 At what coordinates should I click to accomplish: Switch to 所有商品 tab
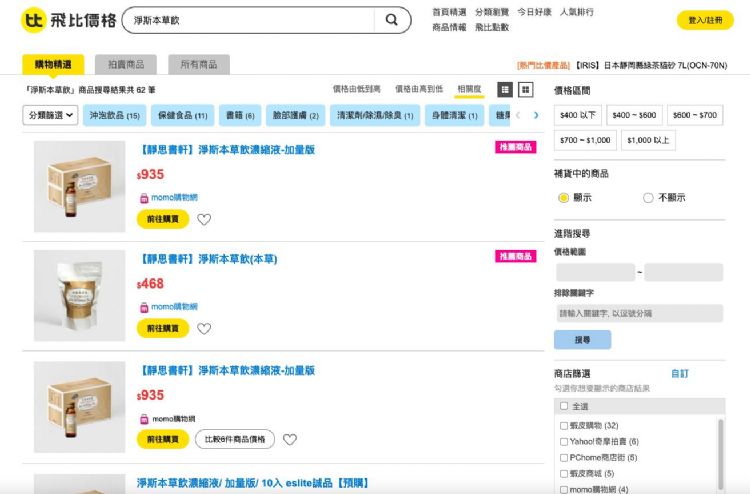pos(199,65)
